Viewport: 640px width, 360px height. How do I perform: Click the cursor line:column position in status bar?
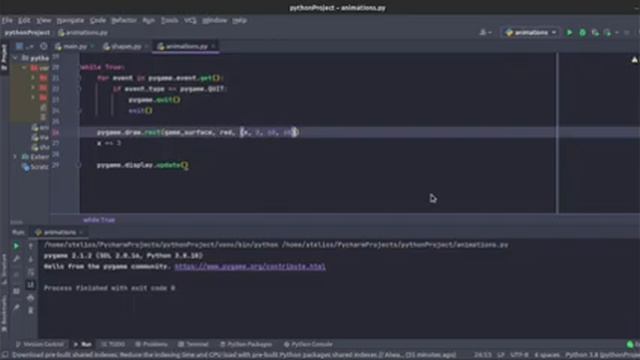[x=483, y=355]
